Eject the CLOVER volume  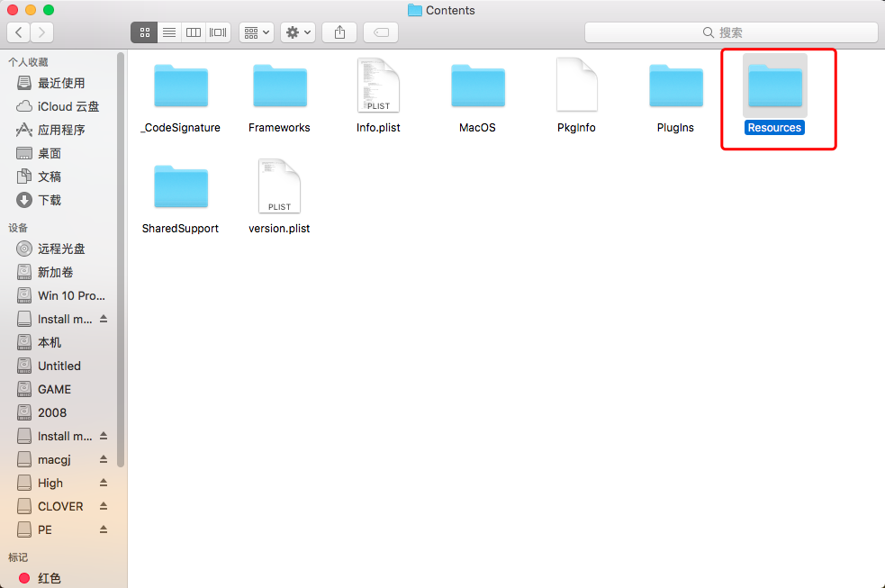click(x=104, y=506)
